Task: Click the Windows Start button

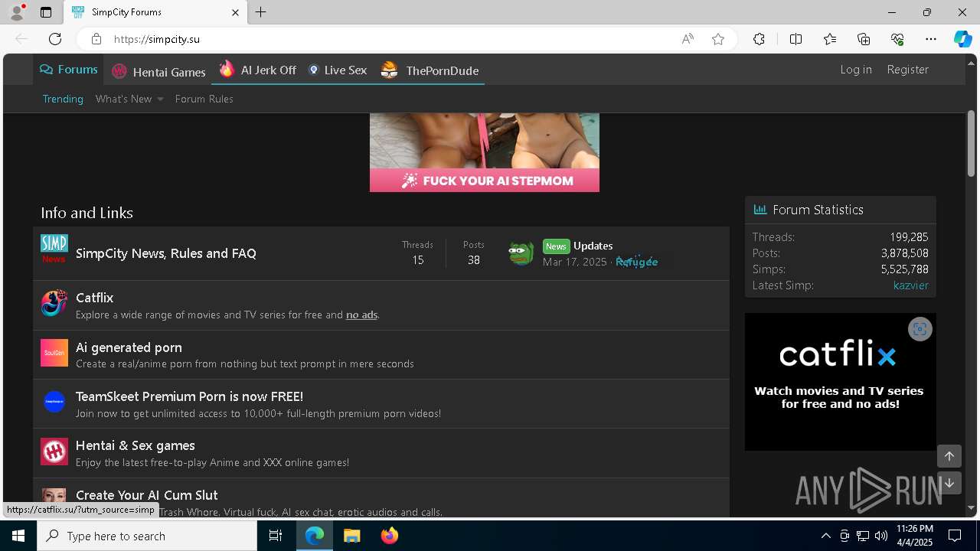Action: click(18, 536)
